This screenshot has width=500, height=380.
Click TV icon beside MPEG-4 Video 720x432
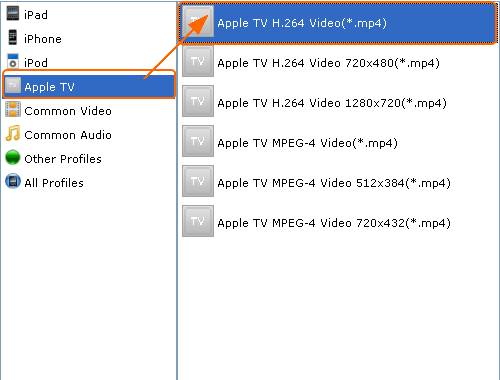click(198, 221)
